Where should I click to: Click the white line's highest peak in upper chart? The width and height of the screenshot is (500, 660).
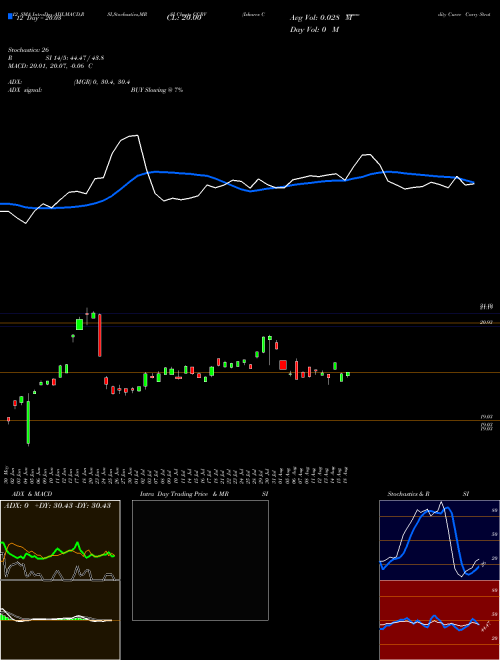tap(136, 136)
